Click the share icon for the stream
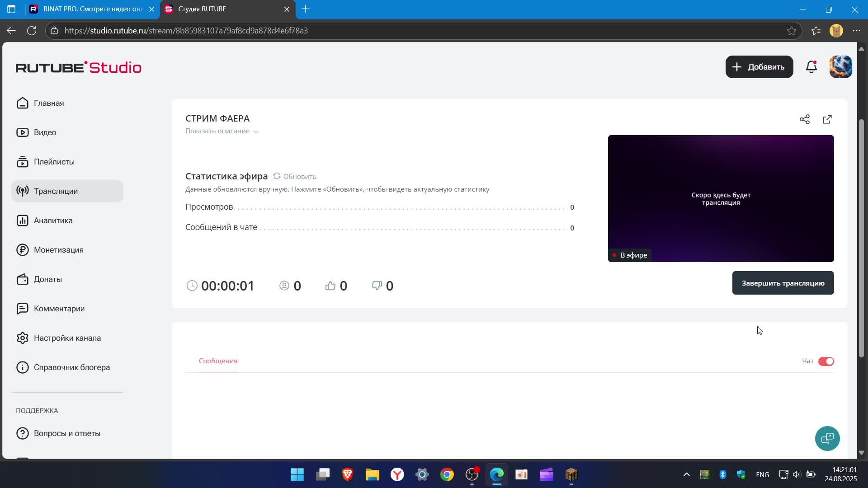The height and width of the screenshot is (488, 868). coord(804,119)
